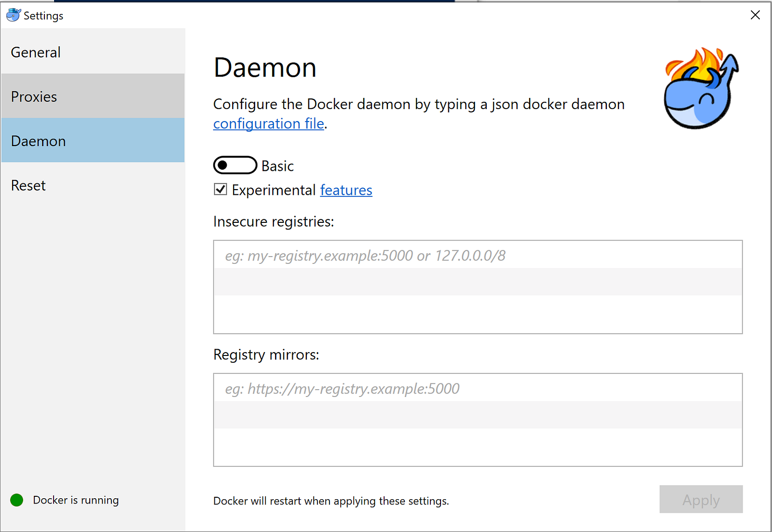Open the configuration file link
Viewport: 772px width, 532px height.
pos(269,124)
